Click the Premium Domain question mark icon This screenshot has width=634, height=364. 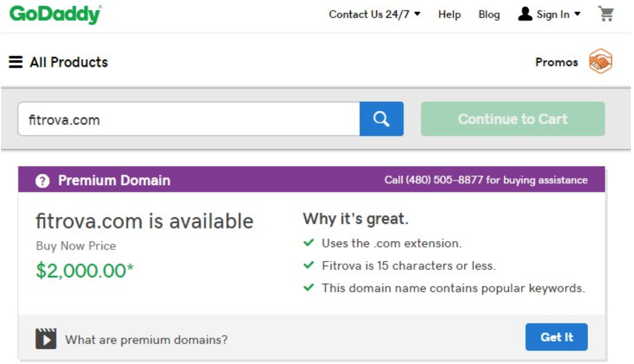(x=43, y=181)
